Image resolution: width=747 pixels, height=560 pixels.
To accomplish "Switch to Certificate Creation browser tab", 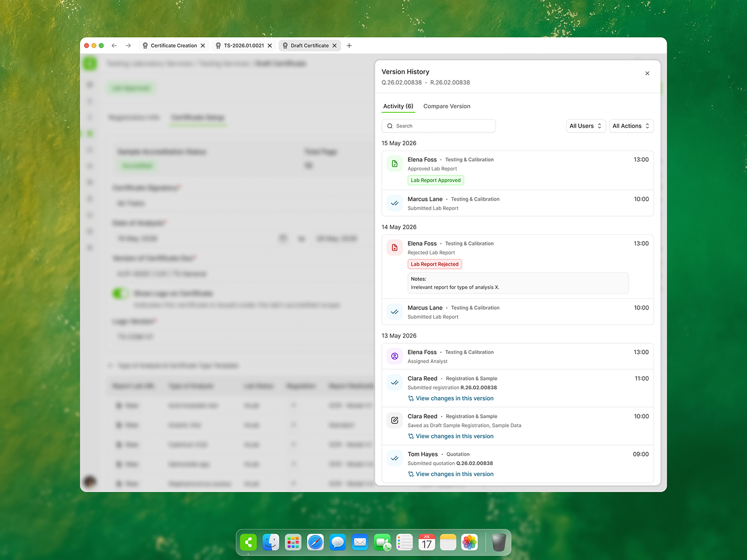I will (x=174, y=46).
